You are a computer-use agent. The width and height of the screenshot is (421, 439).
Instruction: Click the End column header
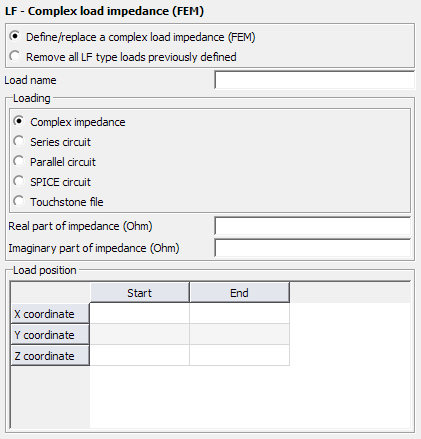(239, 293)
